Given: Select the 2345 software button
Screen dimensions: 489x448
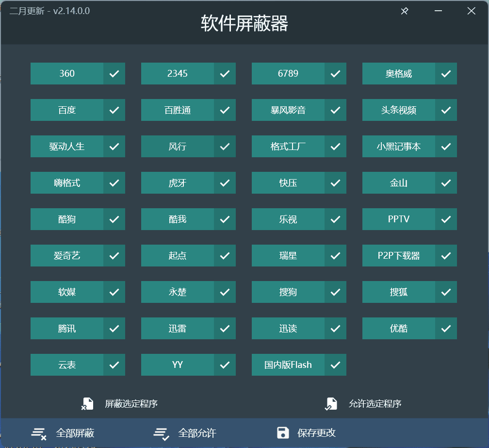Looking at the screenshot, I should click(x=178, y=74).
